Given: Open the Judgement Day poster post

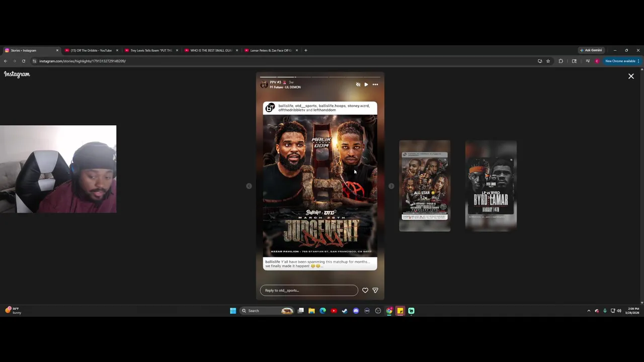Looking at the screenshot, I should tap(320, 186).
